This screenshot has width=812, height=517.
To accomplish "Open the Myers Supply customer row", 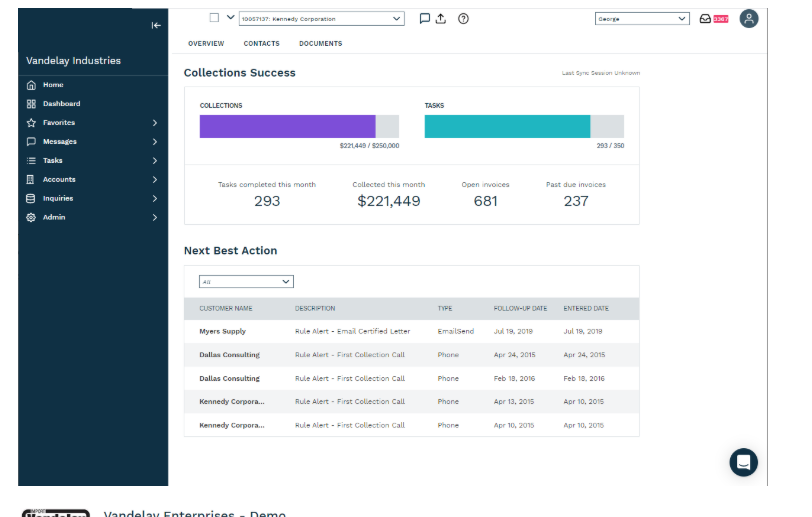I will tap(412, 331).
